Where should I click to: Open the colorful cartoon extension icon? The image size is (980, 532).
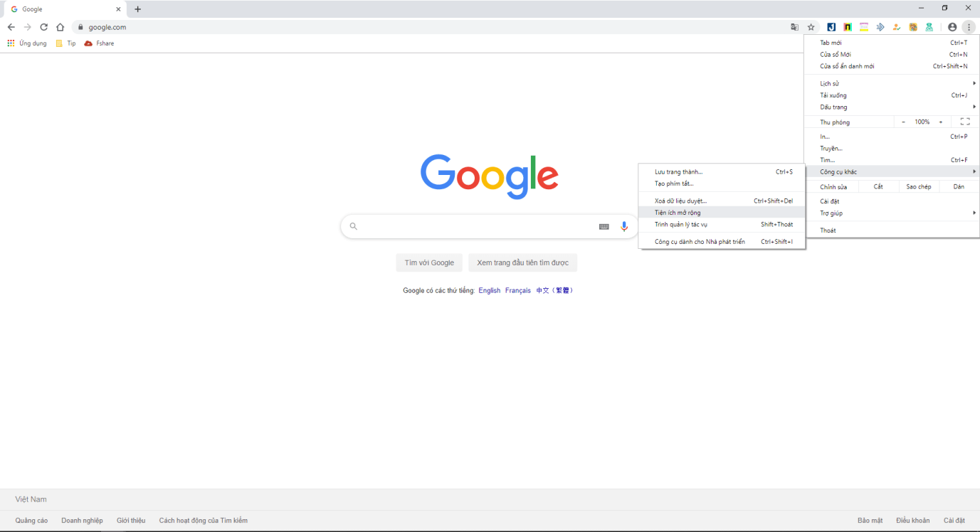[x=913, y=27]
